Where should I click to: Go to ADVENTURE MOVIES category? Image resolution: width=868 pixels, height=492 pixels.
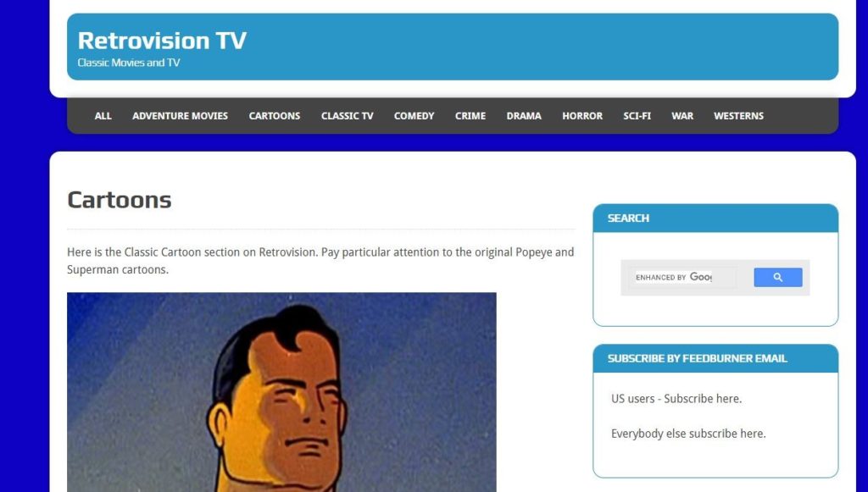180,116
